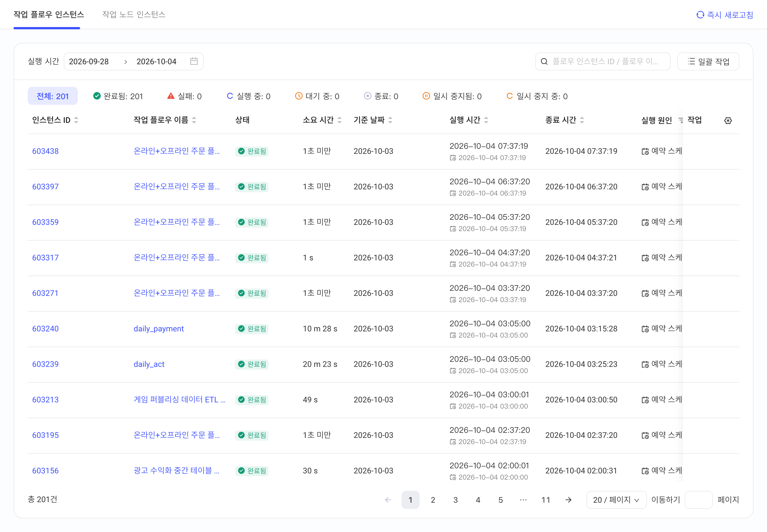This screenshot has height=532, width=767.
Task: Click the flow instance search field
Action: [x=603, y=61]
